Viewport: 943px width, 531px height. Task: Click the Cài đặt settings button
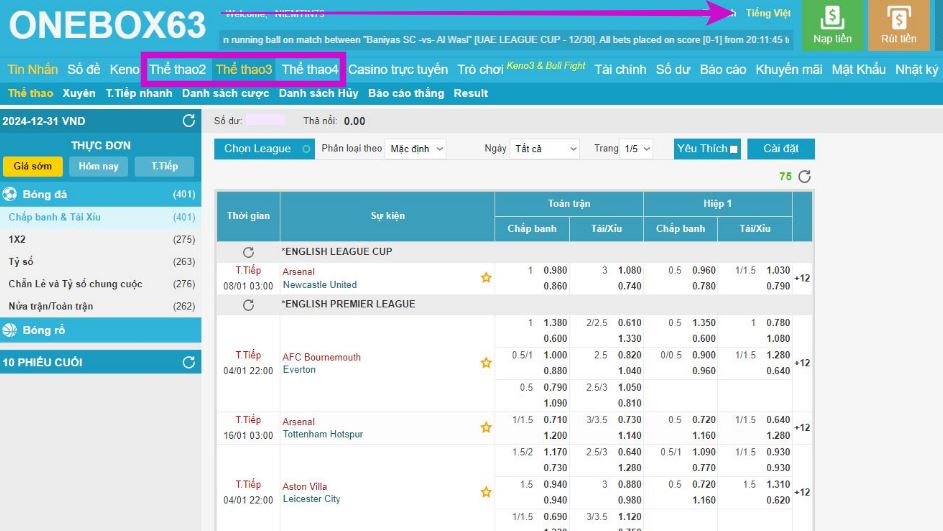coord(781,149)
